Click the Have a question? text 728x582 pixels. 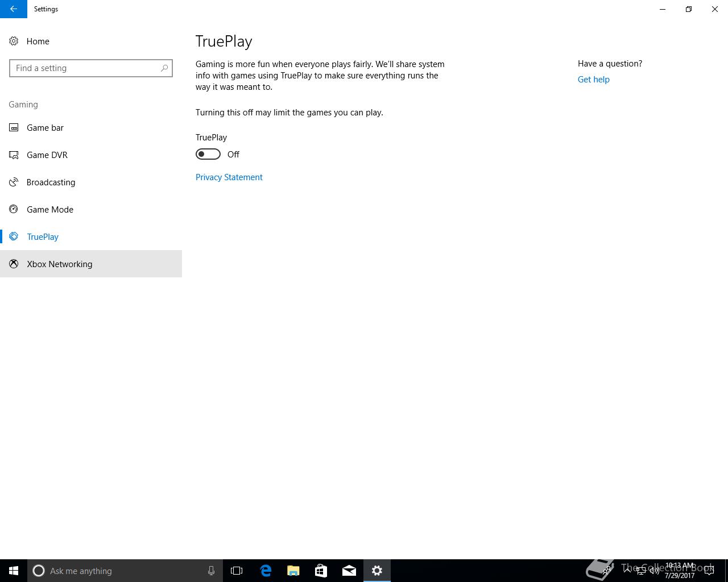(610, 64)
